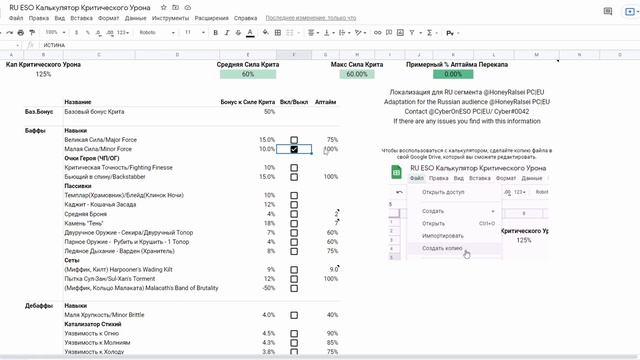Open the Данные menu
Screen dimensions: 640x360
point(136,18)
